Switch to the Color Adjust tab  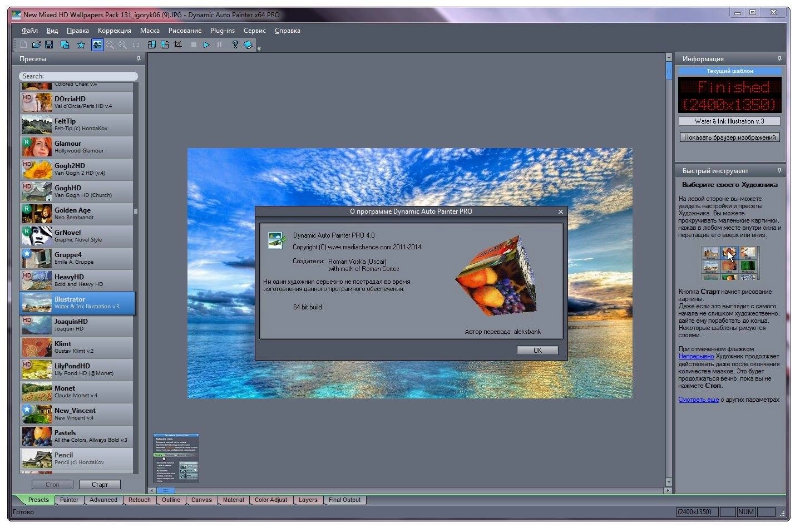[271, 500]
